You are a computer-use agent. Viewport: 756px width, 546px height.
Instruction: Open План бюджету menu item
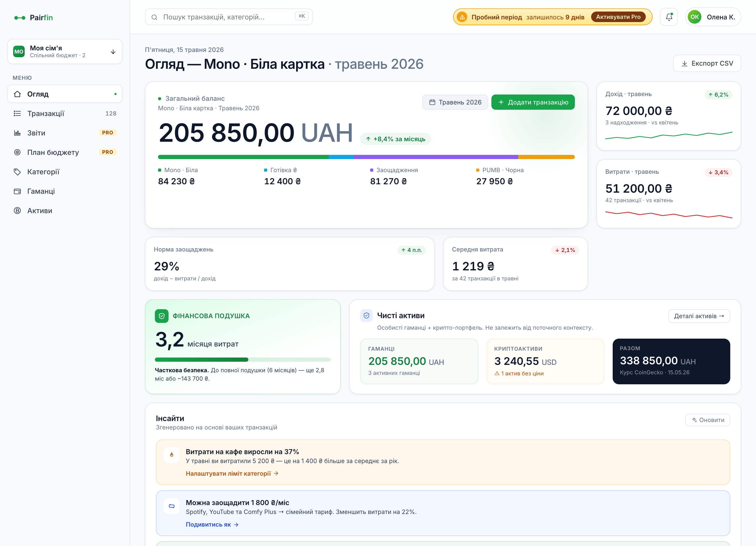click(65, 152)
